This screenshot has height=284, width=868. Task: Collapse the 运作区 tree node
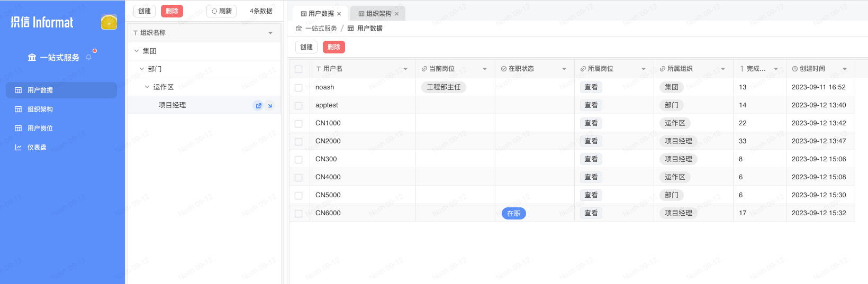click(x=147, y=87)
